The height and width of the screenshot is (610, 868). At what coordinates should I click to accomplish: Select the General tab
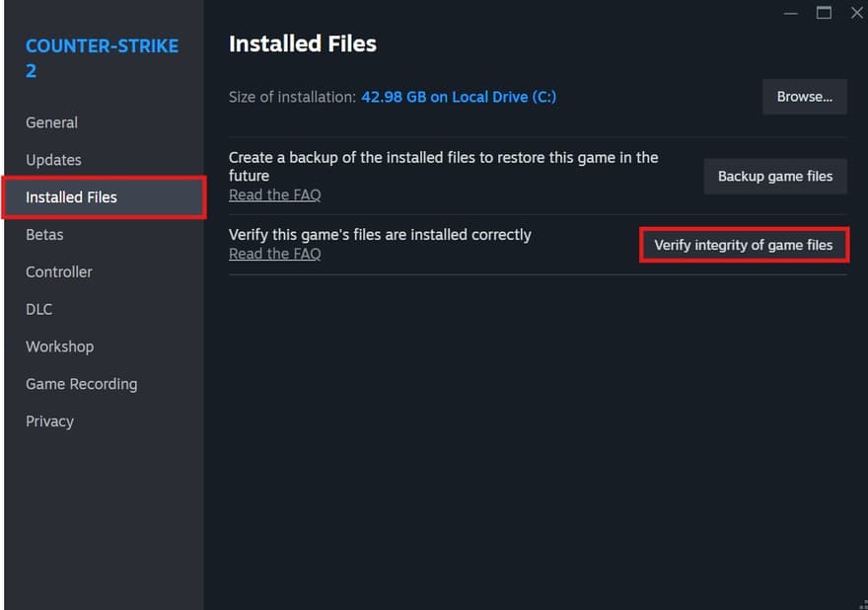click(x=50, y=122)
